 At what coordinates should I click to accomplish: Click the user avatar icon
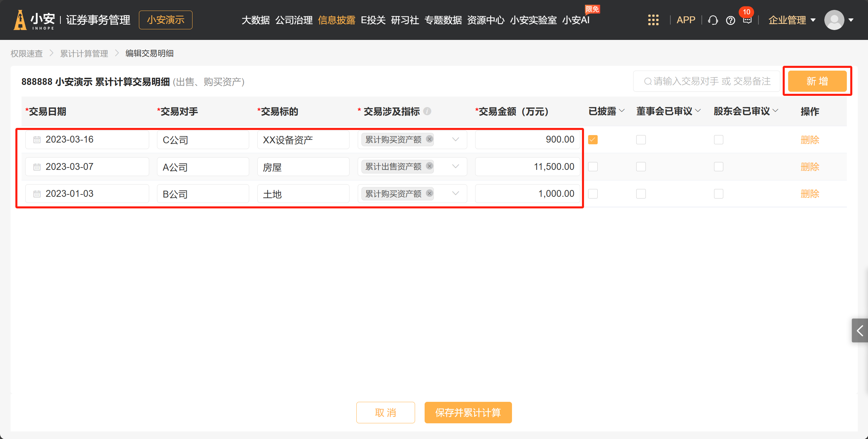coord(834,20)
